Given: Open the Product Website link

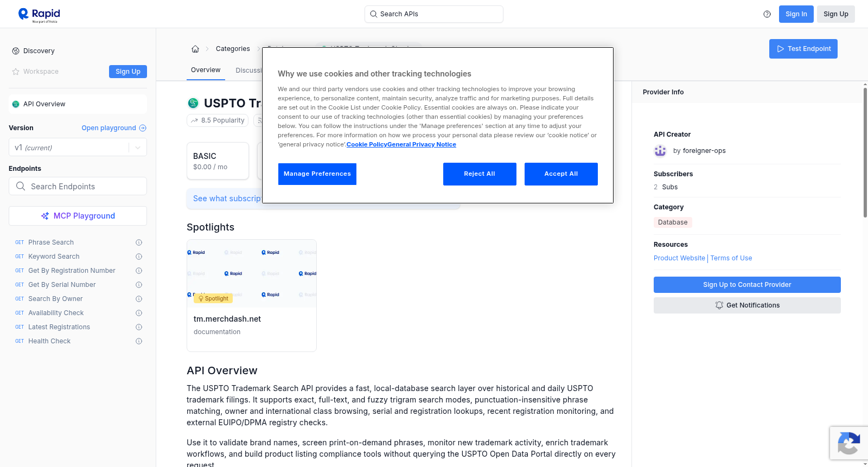Looking at the screenshot, I should 679,258.
